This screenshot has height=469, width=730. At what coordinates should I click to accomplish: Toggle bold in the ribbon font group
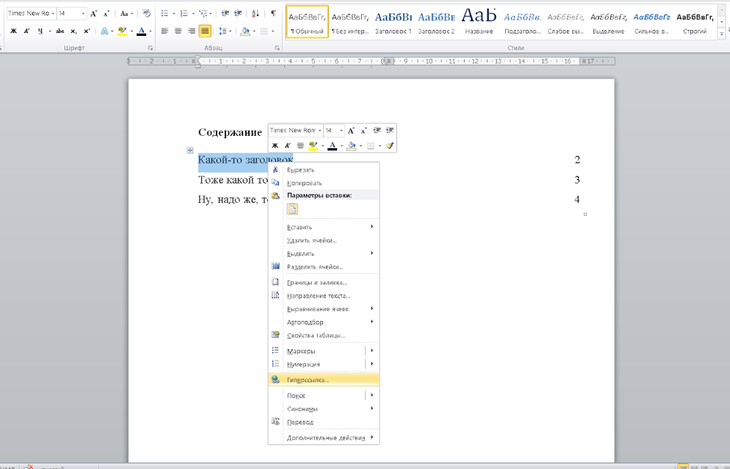(x=14, y=31)
